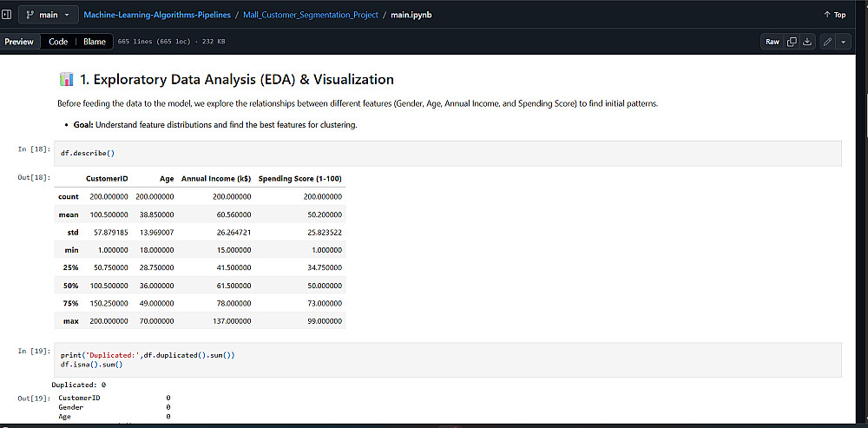Switch to the Preview tab
This screenshot has width=868, height=428.
(x=19, y=42)
